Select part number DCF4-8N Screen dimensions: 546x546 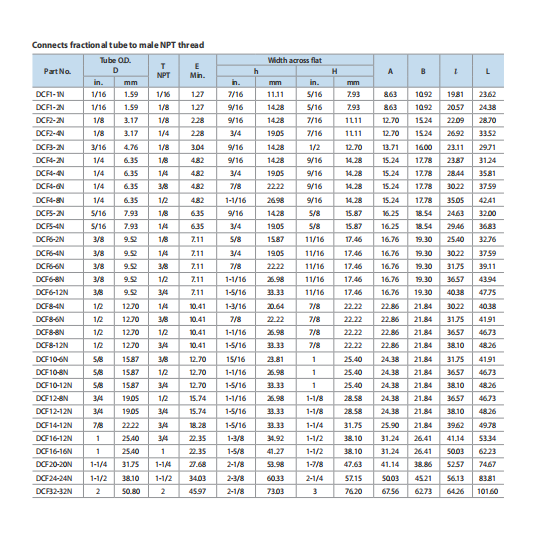(x=50, y=200)
